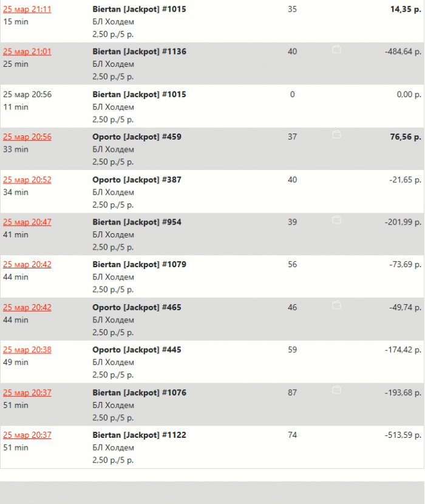Click the -513,59 р. result value

[x=403, y=435]
